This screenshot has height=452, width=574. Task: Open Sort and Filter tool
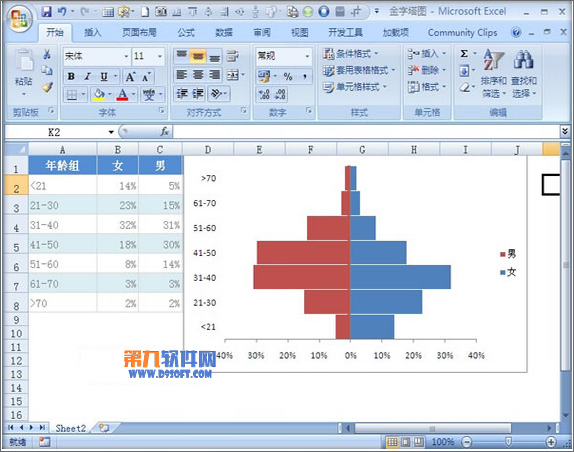coord(493,73)
